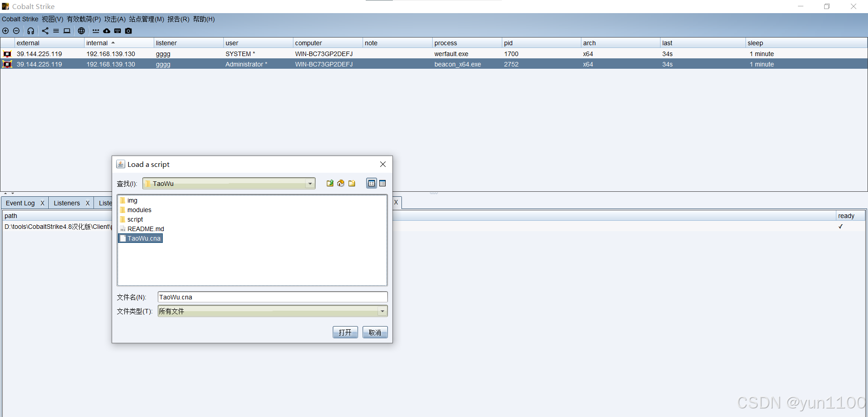Click the Disconnect (minus circle) toolbar icon
Screen dimensions: 868x417
pos(16,31)
